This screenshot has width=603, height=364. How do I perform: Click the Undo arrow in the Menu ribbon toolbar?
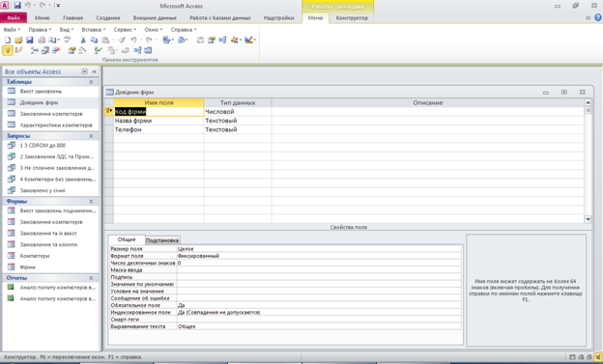133,40
